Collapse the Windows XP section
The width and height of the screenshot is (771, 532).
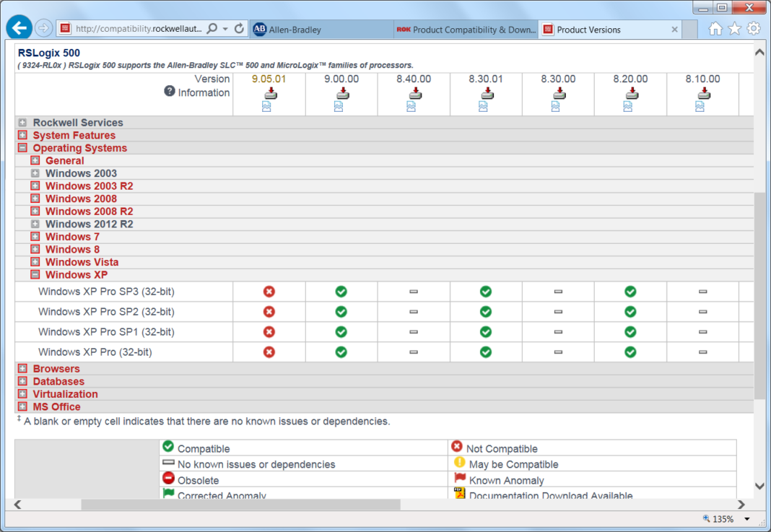coord(34,274)
